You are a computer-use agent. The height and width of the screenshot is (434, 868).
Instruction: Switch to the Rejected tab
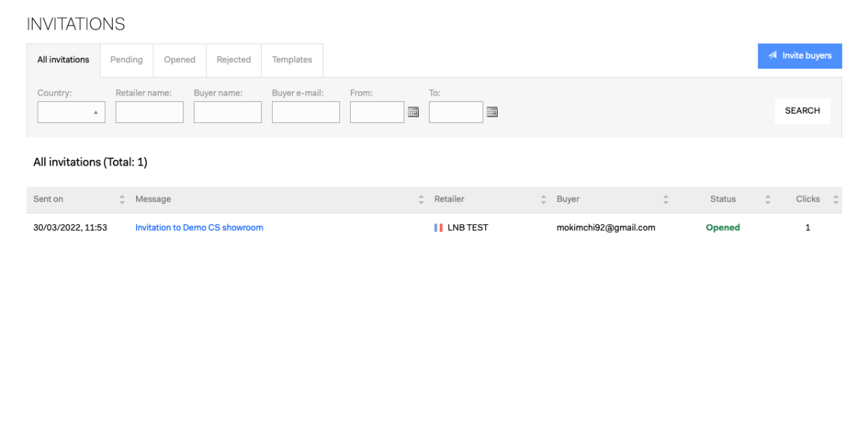[x=234, y=60]
